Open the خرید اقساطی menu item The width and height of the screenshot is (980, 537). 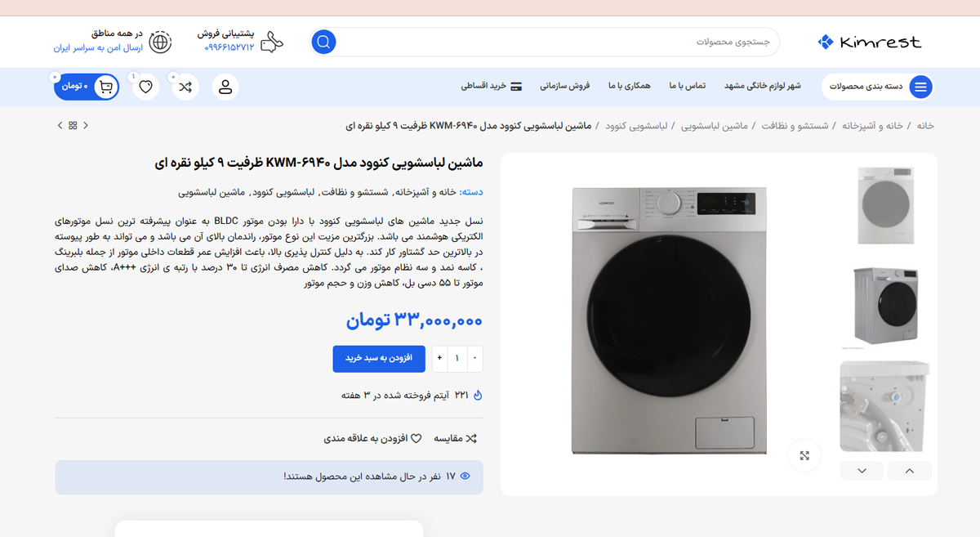click(492, 86)
